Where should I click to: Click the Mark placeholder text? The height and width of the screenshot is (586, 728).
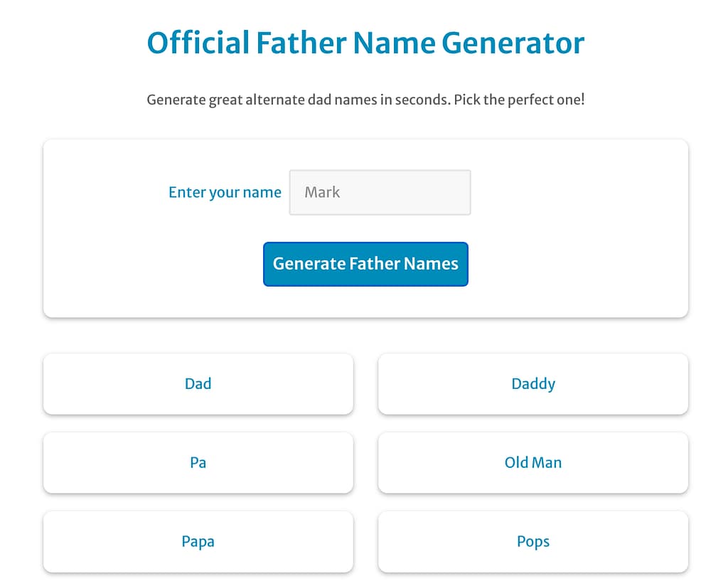click(x=322, y=192)
